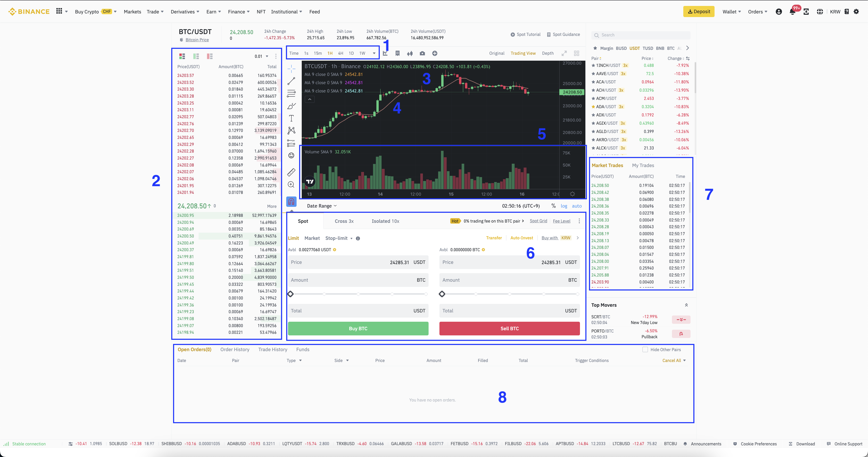Toggle percent scale on the chart
This screenshot has height=457, width=868.
click(553, 206)
